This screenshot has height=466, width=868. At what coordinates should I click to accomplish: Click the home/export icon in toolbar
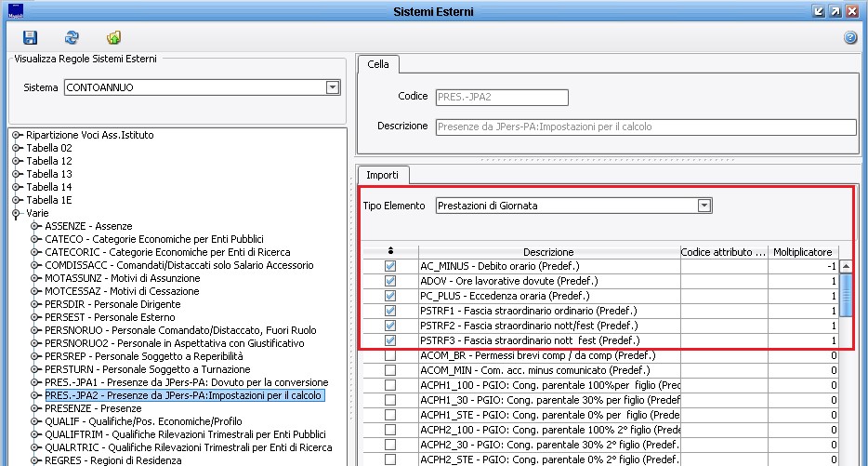[113, 37]
